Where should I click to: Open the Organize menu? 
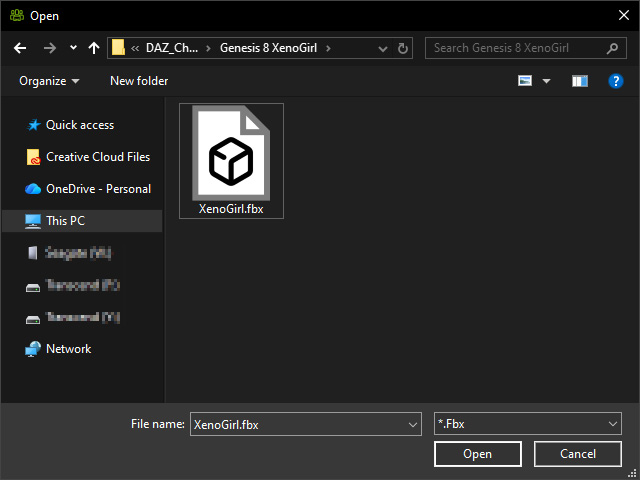49,81
